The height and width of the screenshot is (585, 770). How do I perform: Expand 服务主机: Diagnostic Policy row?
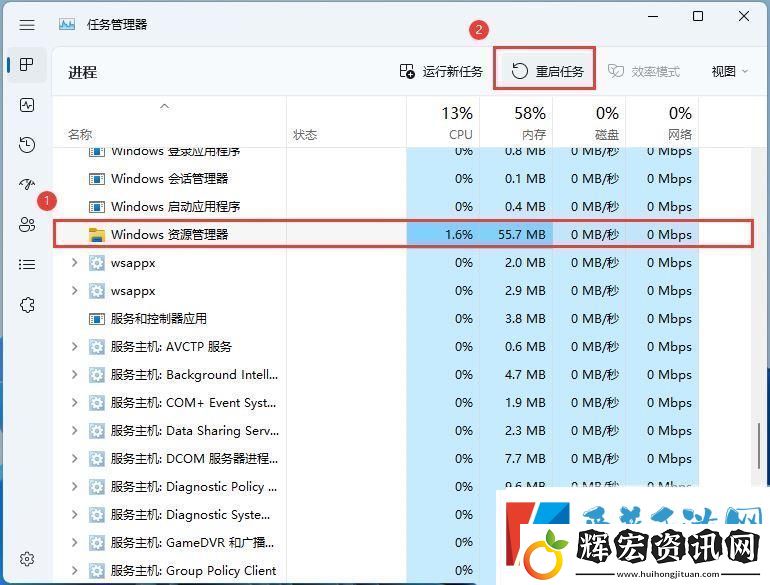click(x=74, y=487)
